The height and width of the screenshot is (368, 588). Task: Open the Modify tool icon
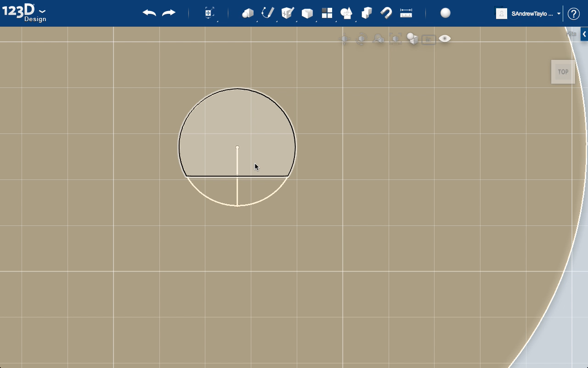click(307, 13)
